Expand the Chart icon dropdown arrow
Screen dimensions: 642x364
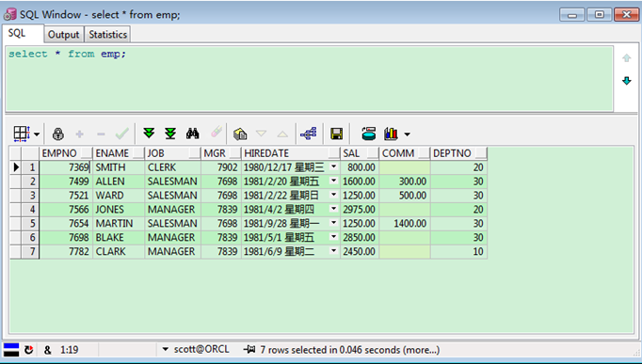[407, 135]
